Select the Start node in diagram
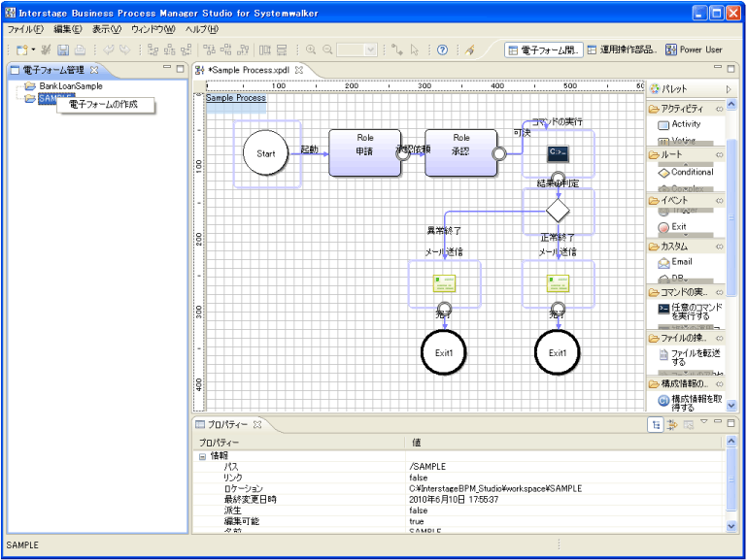This screenshot has width=747, height=560. (266, 153)
